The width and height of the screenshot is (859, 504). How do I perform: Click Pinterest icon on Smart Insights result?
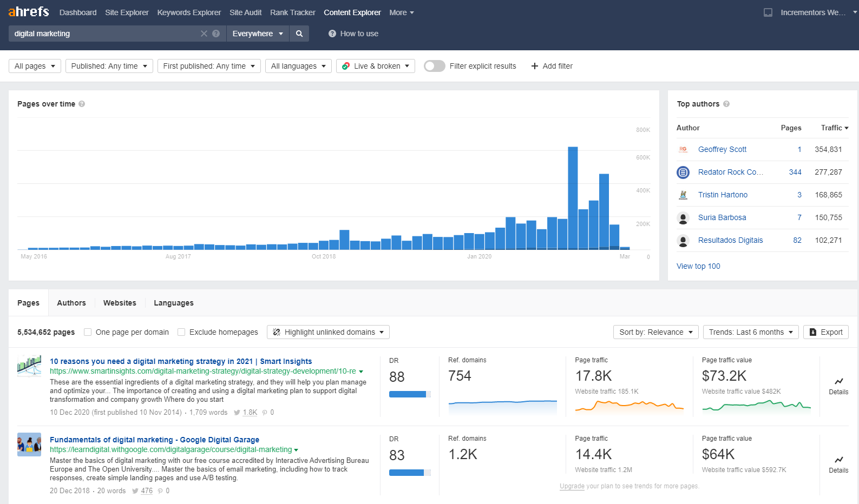(265, 412)
